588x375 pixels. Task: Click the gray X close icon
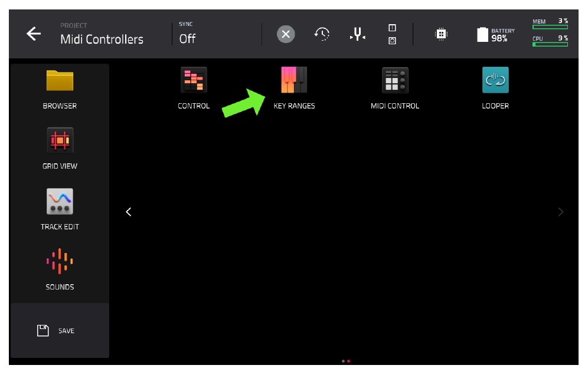[x=286, y=34]
